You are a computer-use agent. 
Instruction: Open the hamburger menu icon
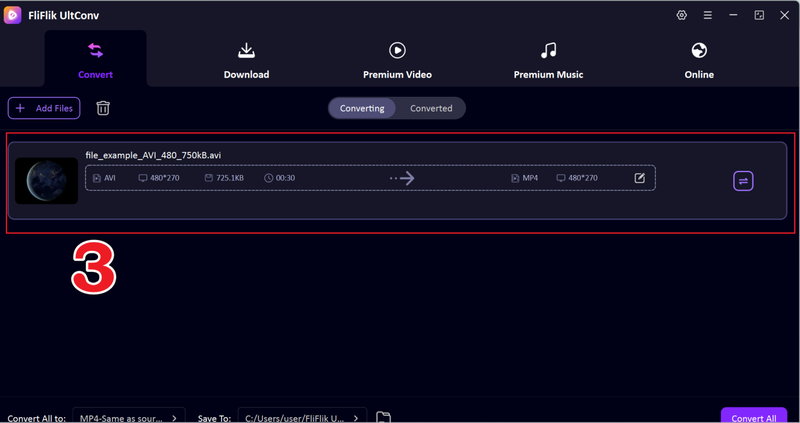click(708, 15)
